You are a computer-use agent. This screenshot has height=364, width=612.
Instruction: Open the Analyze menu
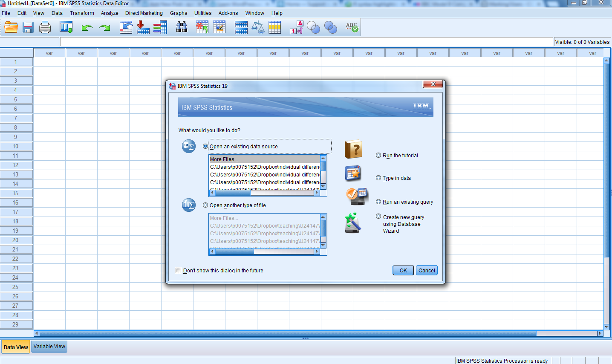point(110,13)
